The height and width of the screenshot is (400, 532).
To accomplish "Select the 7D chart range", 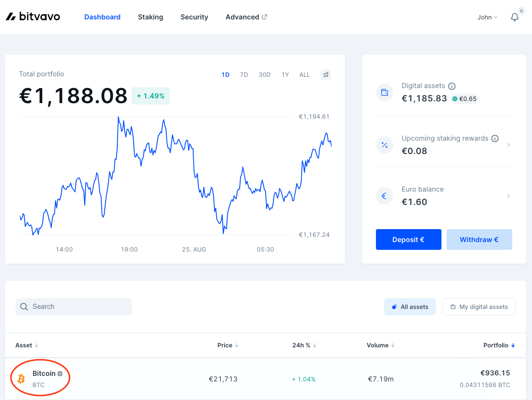I will coord(244,75).
